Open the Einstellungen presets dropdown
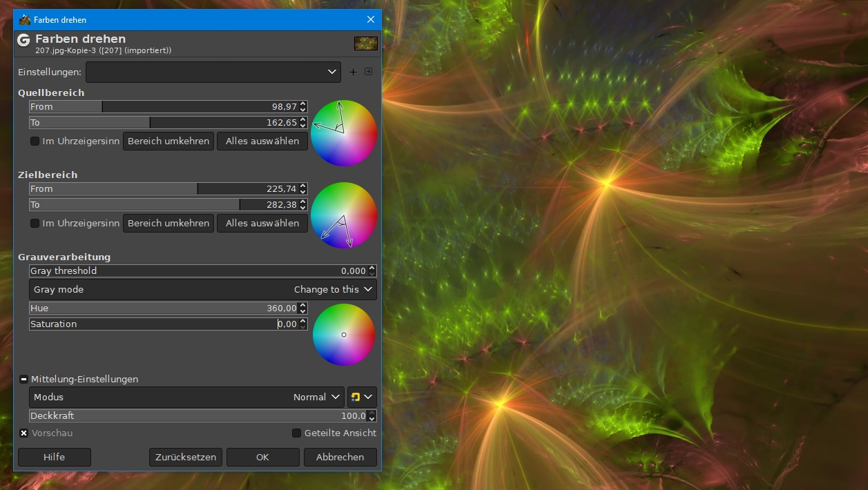 coord(213,72)
